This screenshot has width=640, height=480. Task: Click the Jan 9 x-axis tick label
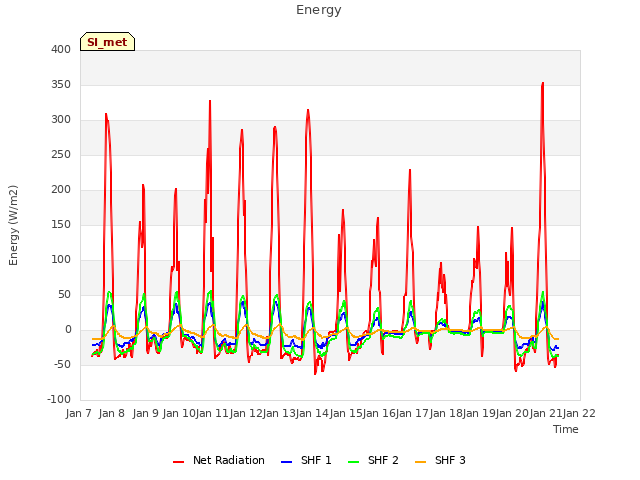146,413
